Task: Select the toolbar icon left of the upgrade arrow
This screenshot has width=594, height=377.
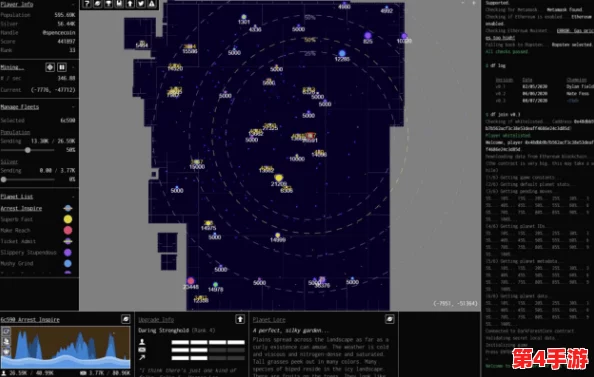Action: (x=119, y=4)
